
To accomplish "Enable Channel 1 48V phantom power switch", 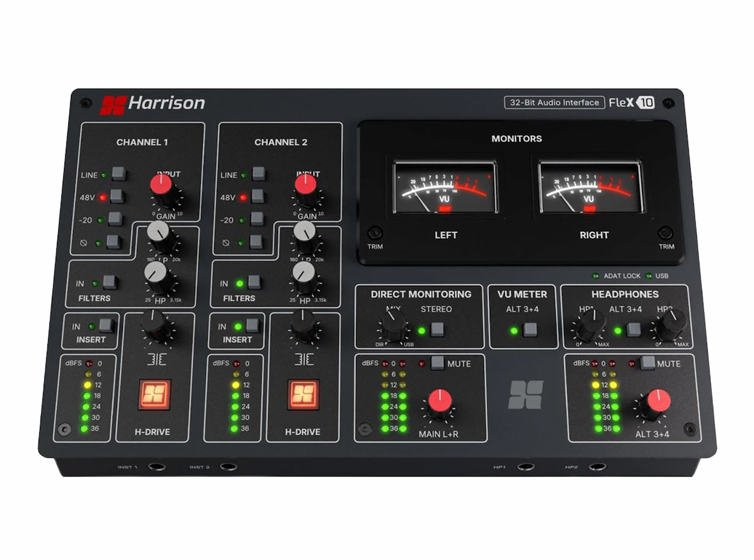I will pyautogui.click(x=117, y=196).
